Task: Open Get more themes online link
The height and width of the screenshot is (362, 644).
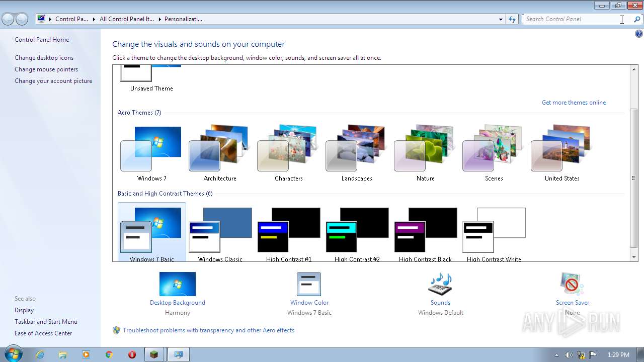Action: tap(574, 103)
